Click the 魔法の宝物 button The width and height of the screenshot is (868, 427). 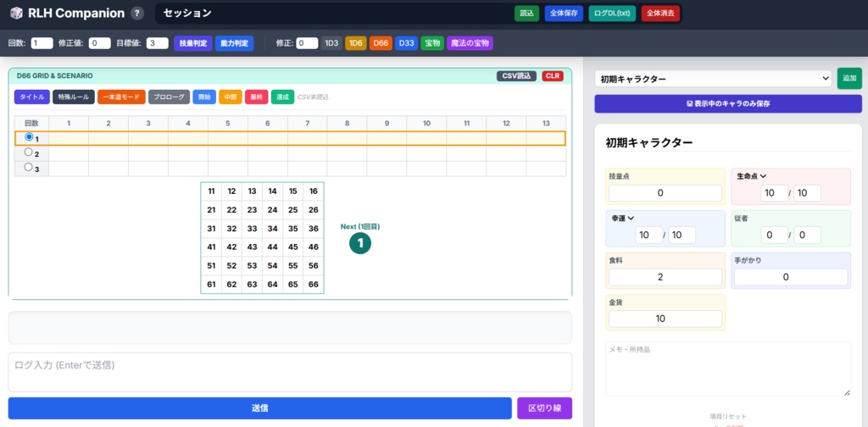[470, 43]
